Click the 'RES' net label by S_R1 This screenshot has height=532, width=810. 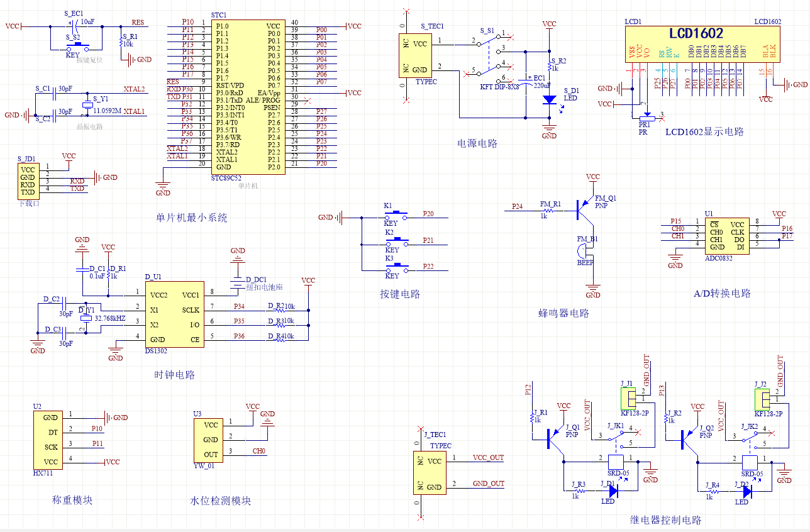tap(138, 23)
